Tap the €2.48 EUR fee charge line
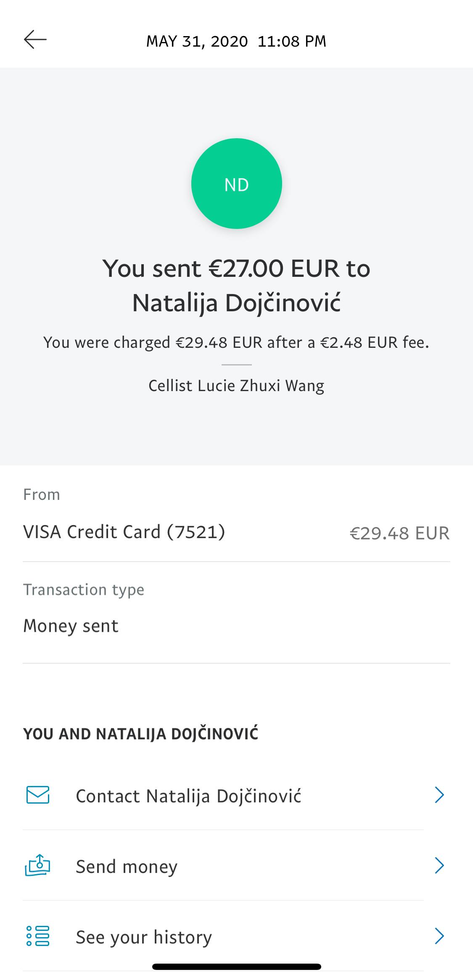This screenshot has height=980, width=473. (x=236, y=342)
